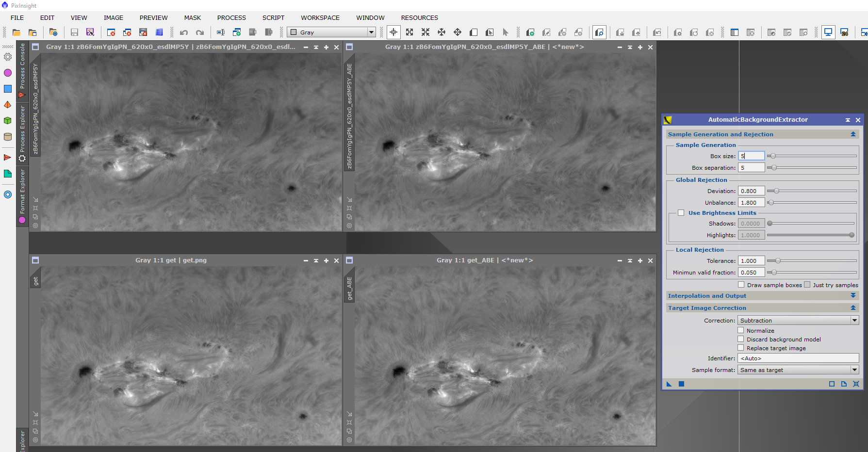Click the blue triangle New Instance icon

click(x=669, y=384)
